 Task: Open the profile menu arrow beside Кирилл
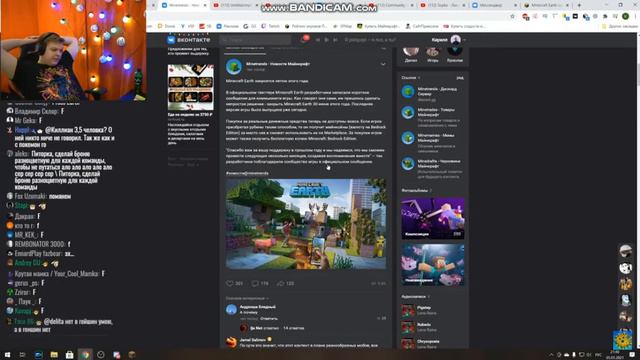(x=464, y=40)
